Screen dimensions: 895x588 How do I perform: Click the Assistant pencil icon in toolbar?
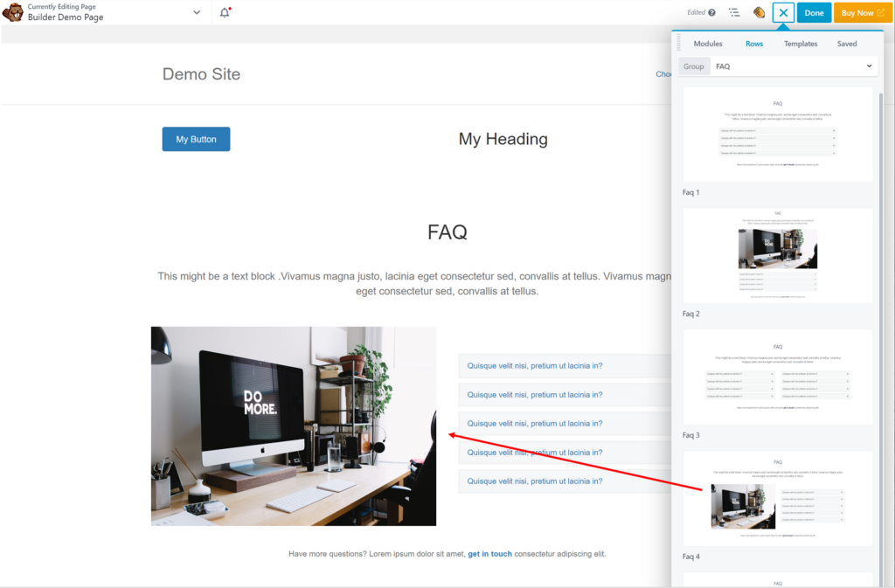click(x=759, y=12)
